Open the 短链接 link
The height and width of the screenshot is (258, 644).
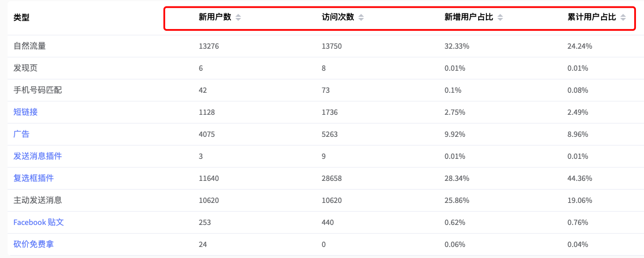tap(26, 112)
